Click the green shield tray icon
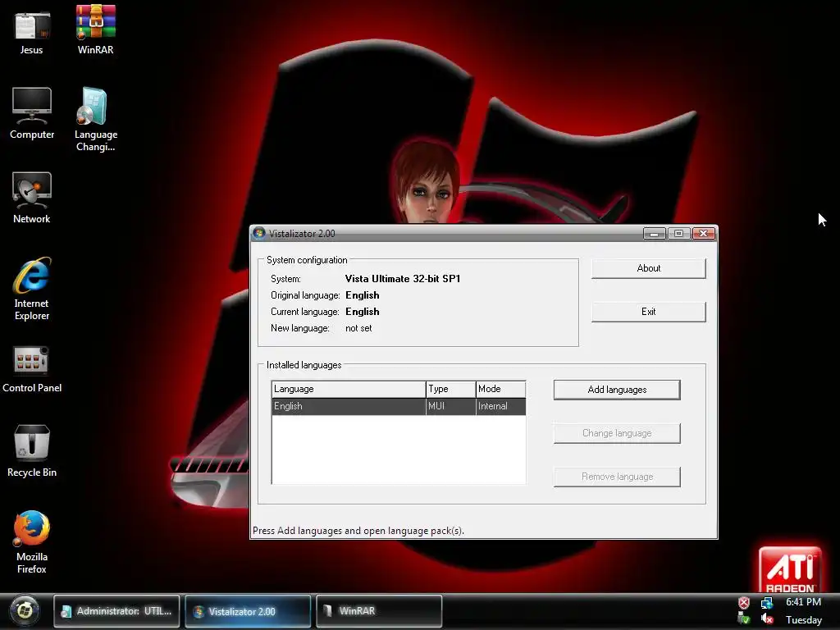The width and height of the screenshot is (840, 630). click(743, 619)
